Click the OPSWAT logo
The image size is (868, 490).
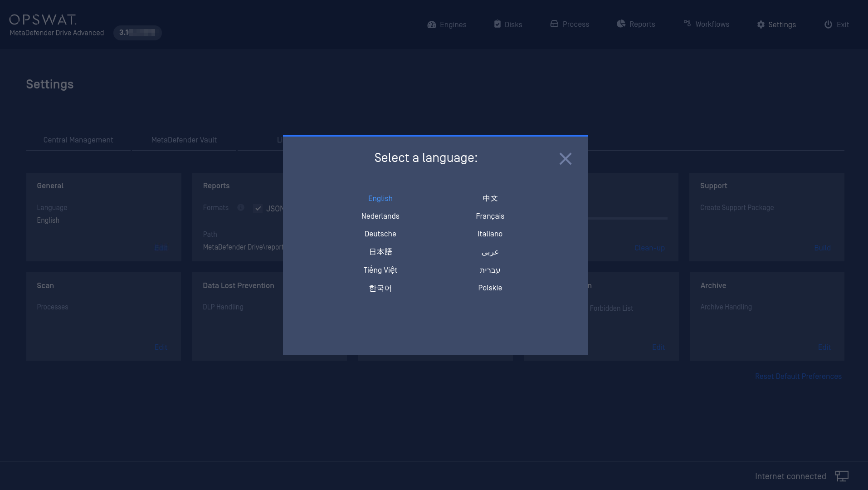[x=43, y=20]
